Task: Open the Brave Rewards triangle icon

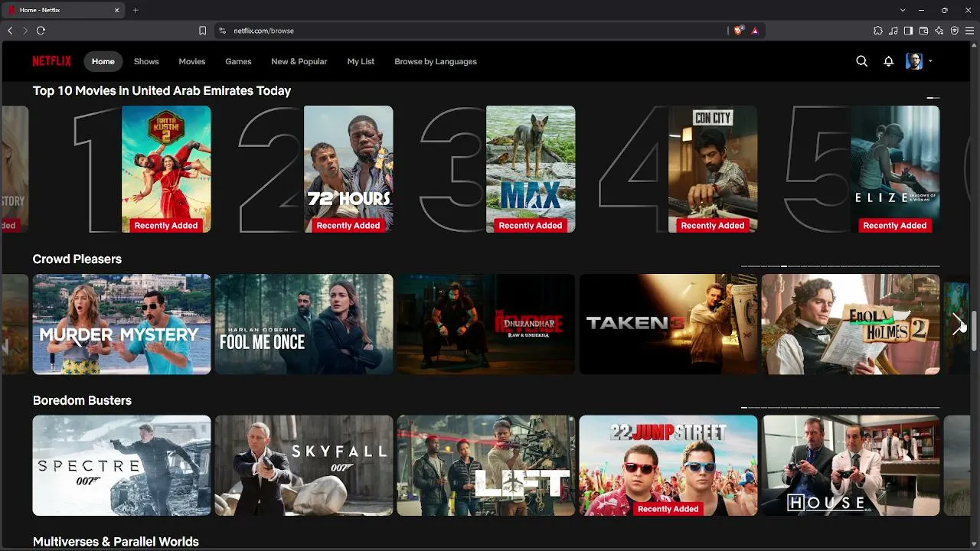Action: [x=755, y=31]
